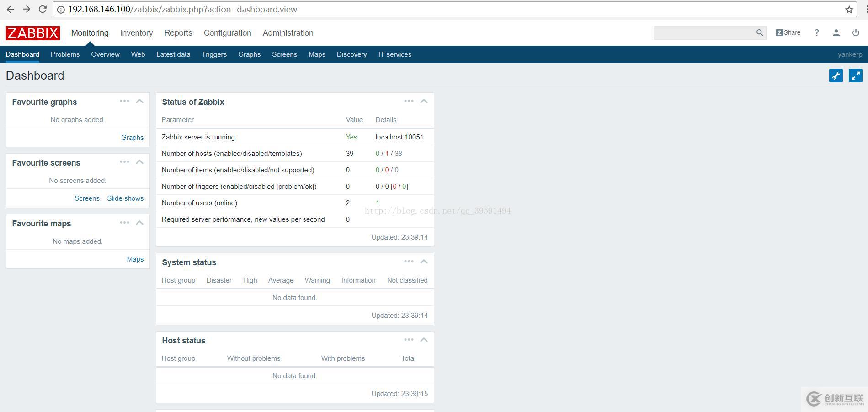Open the Slide shows link
Viewport: 868px width, 412px height.
coord(125,198)
